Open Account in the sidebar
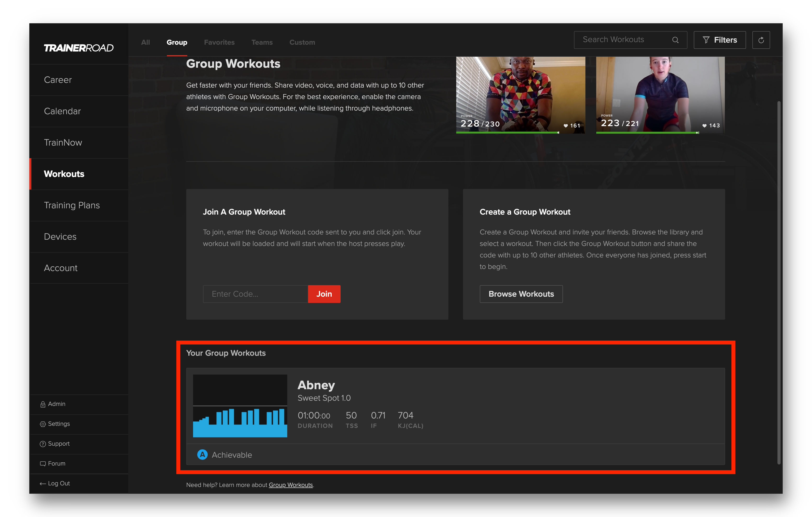 [79, 268]
